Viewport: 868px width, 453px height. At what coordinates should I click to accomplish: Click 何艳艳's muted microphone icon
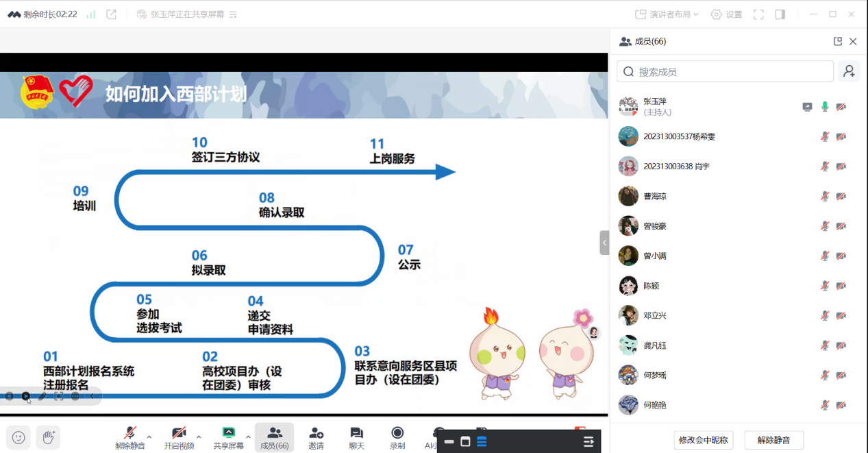click(825, 404)
